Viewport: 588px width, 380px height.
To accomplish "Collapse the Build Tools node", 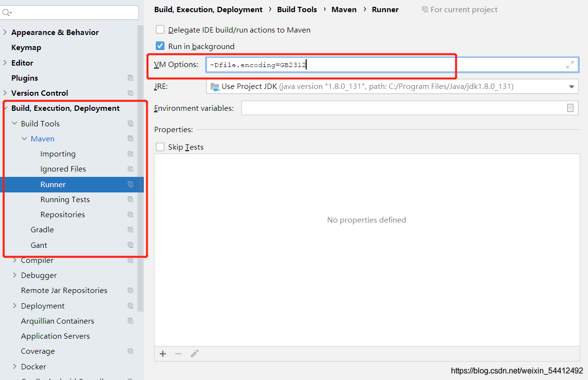I will point(15,123).
